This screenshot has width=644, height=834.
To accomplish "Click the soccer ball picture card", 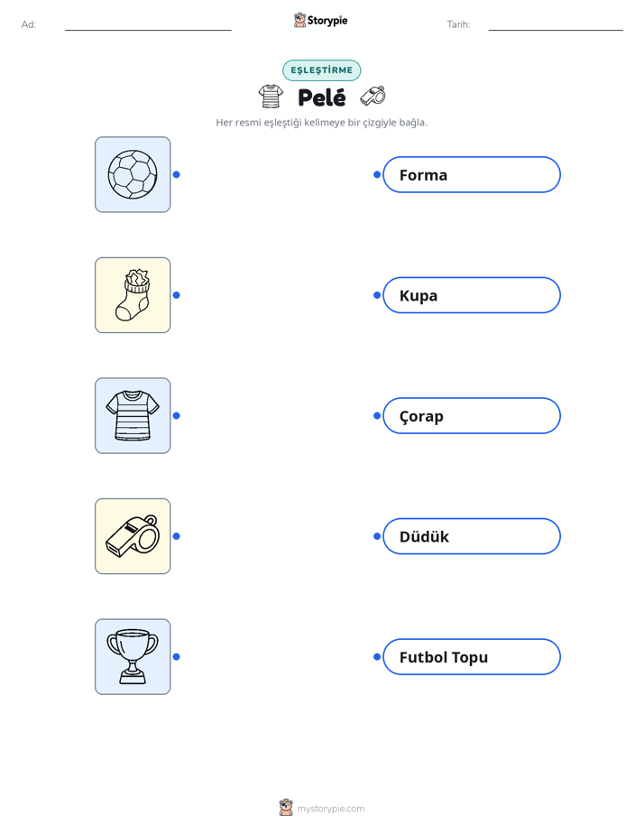I will pyautogui.click(x=133, y=174).
